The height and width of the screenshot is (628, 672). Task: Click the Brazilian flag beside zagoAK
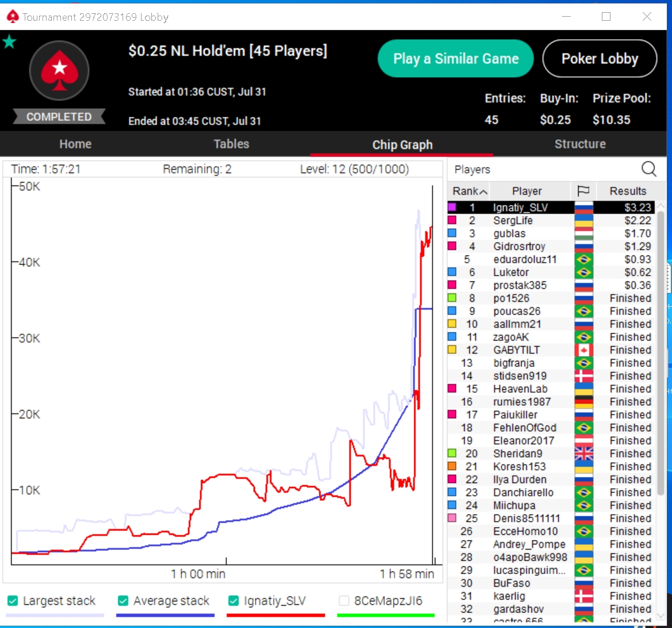[584, 337]
